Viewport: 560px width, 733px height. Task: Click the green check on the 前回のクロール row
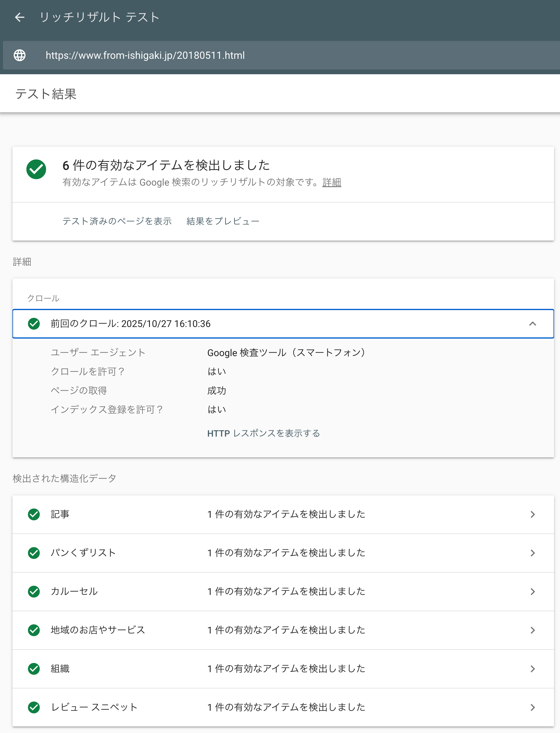(34, 324)
